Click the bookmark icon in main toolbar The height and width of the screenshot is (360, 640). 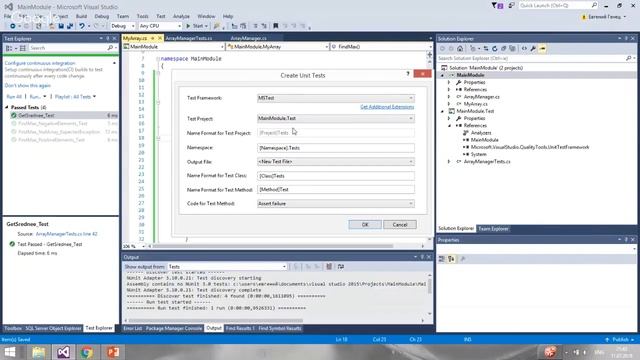(276, 26)
